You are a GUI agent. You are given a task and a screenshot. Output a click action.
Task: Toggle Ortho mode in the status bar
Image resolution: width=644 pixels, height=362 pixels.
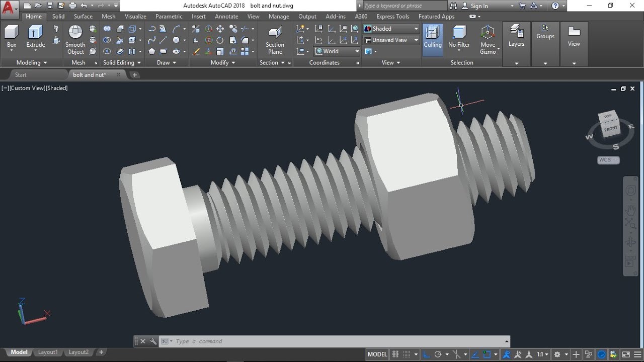[426, 354]
